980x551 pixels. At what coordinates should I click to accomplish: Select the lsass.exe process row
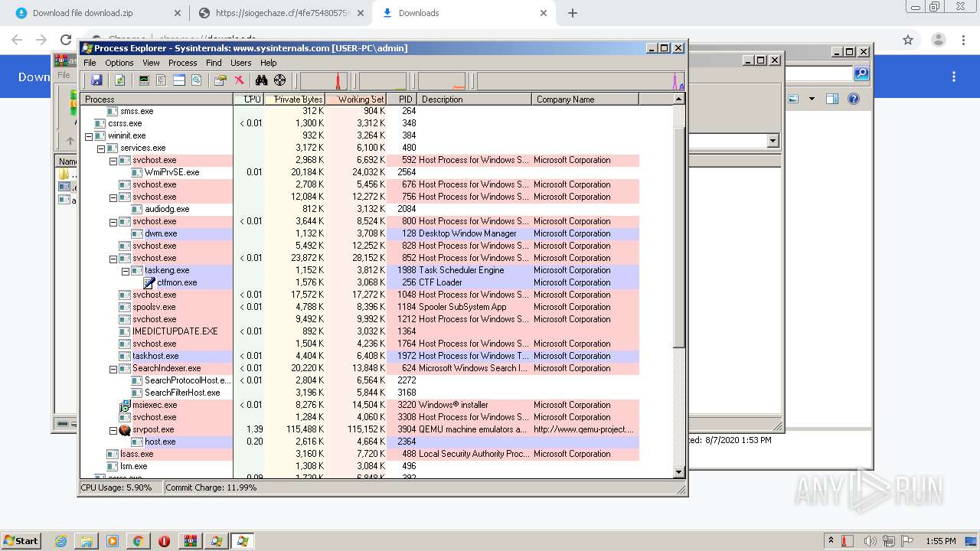click(x=360, y=454)
